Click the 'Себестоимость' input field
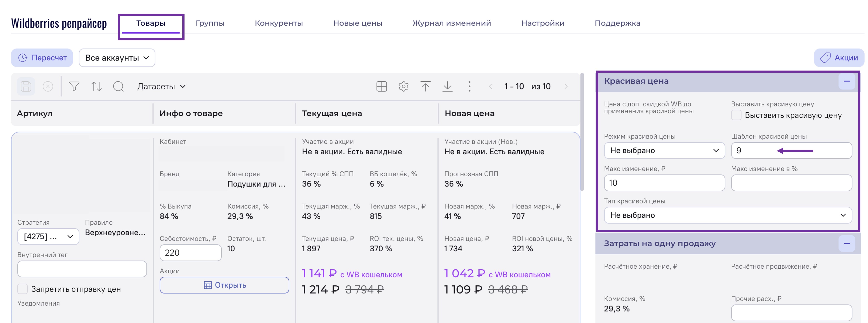This screenshot has height=323, width=868. pos(190,253)
